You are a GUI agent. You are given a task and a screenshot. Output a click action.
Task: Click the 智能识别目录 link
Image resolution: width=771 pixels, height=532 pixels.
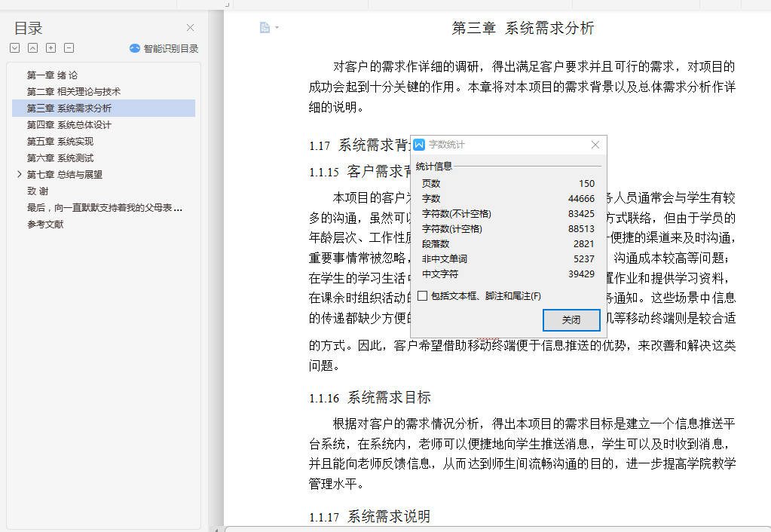(x=170, y=48)
